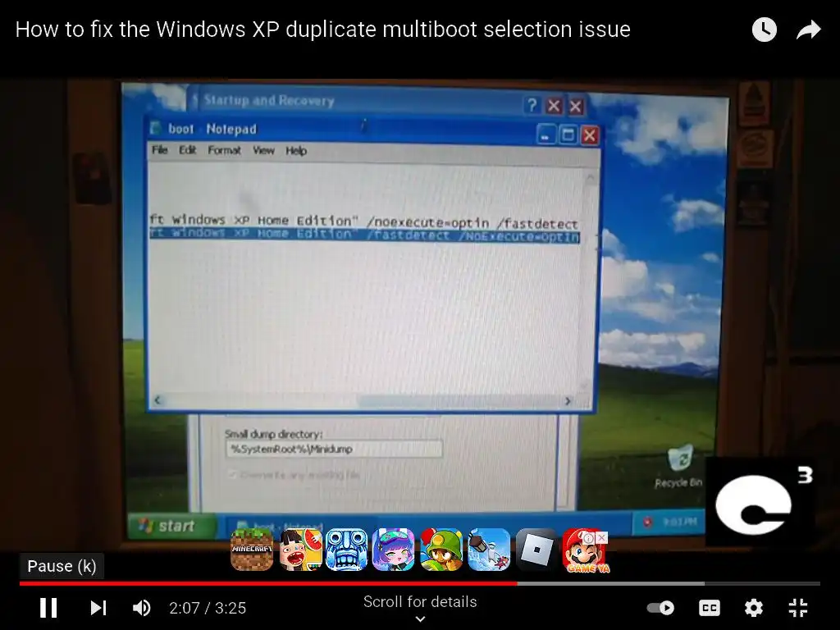Click the Windows XP start button
Image resolution: width=840 pixels, height=630 pixels.
(172, 526)
